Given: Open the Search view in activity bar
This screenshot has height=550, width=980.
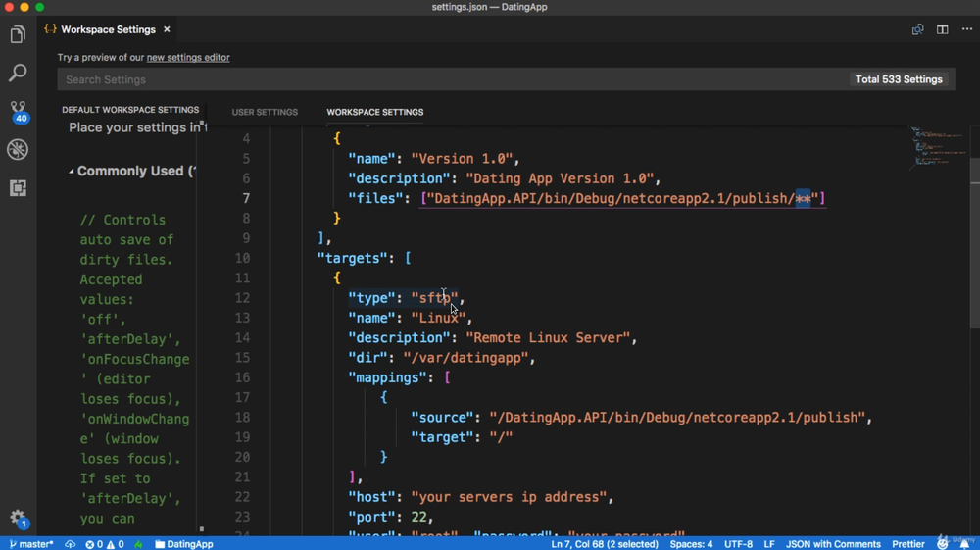Looking at the screenshot, I should click(x=18, y=73).
